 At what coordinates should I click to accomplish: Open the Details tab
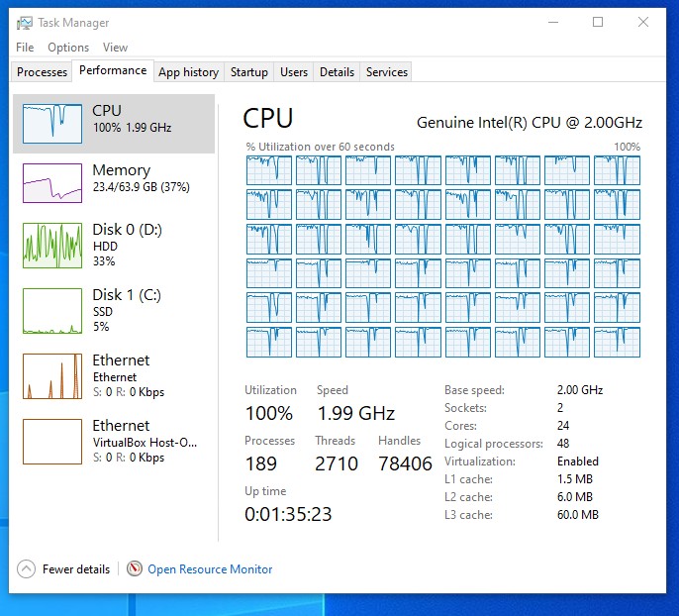337,72
